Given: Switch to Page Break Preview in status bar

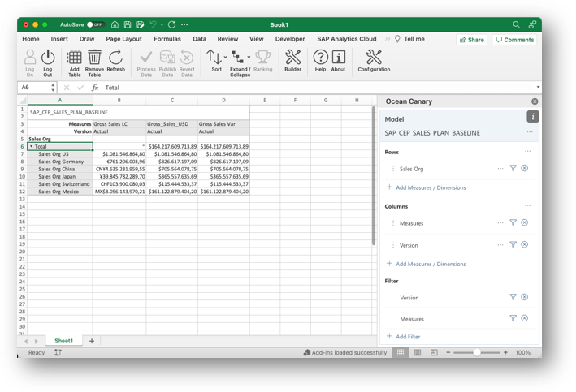Looking at the screenshot, I should 434,352.
